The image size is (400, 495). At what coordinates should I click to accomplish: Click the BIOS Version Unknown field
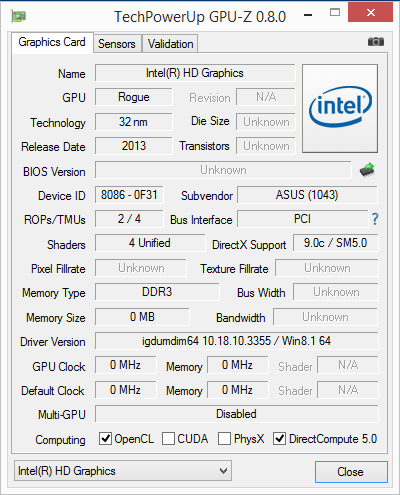point(223,170)
